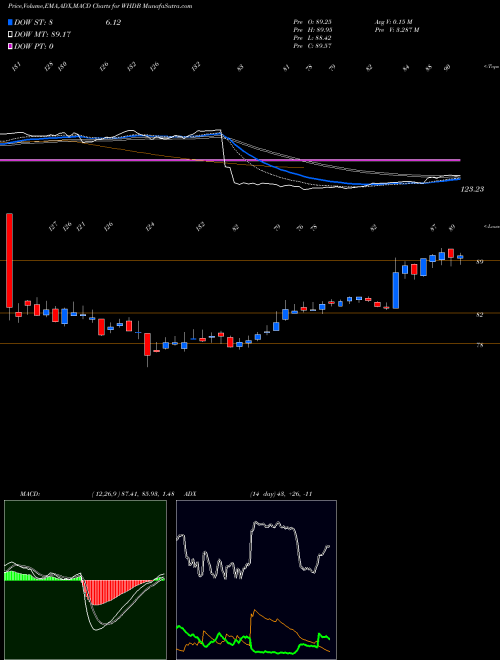Image resolution: width=500 pixels, height=660 pixels.
Task: Click the 123.23 label under EMA lines
Action: click(x=472, y=189)
